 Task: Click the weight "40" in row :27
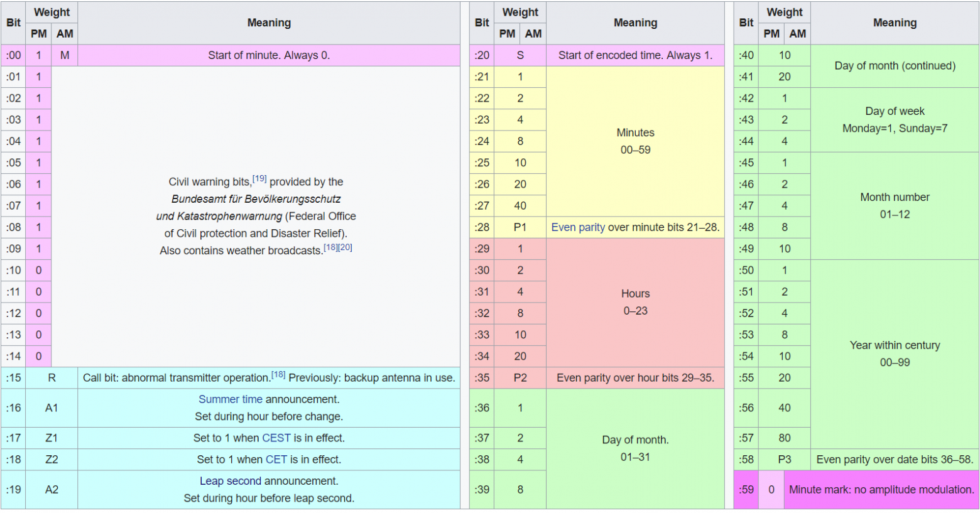(520, 206)
